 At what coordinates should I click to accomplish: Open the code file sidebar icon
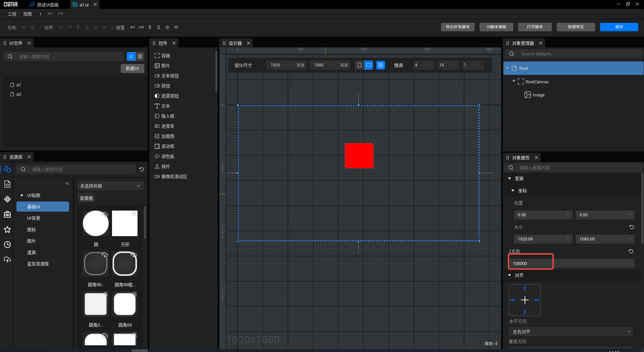(7, 184)
